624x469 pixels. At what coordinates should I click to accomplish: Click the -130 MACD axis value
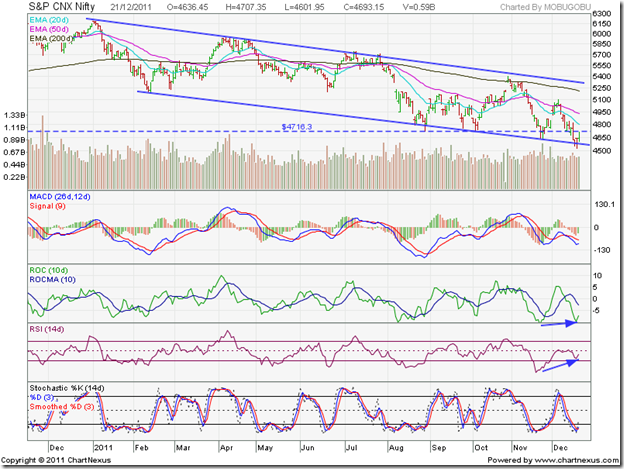602,250
